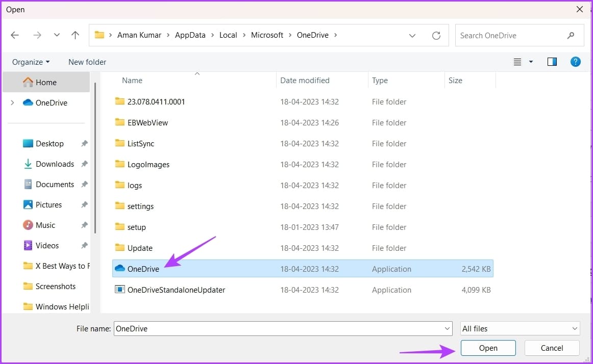Click the navigation pane scrollbar

[95, 158]
